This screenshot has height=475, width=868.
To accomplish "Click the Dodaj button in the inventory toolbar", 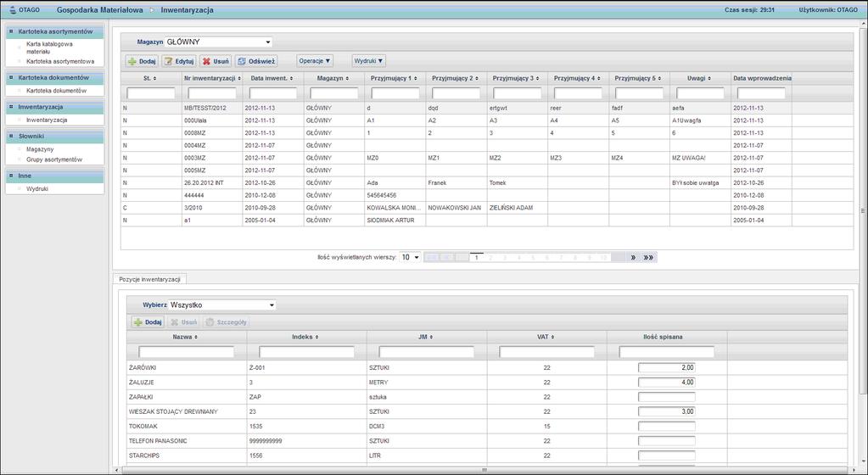I will pyautogui.click(x=143, y=61).
